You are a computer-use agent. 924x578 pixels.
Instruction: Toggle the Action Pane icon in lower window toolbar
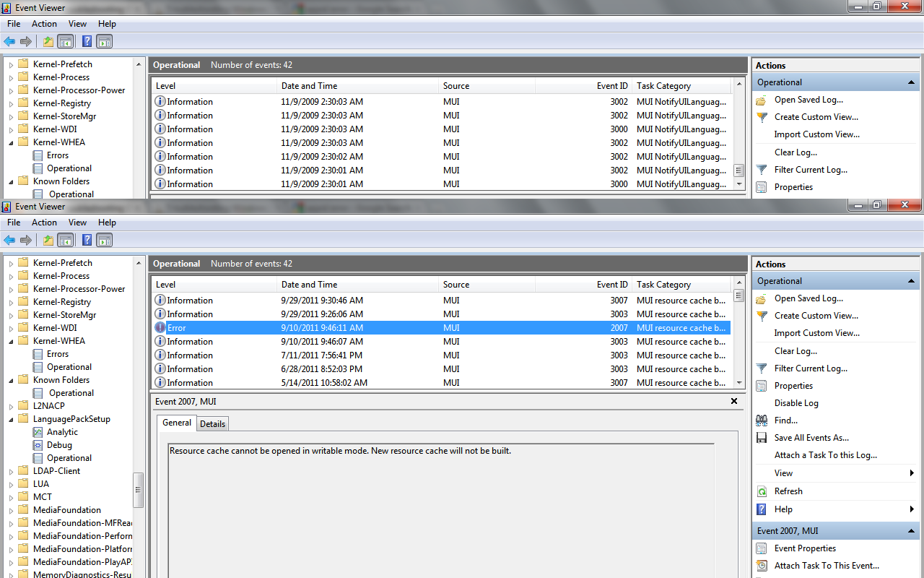pyautogui.click(x=105, y=241)
